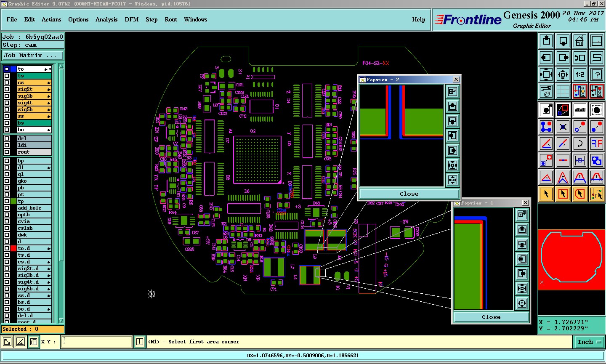Click the pan down view icon
The image size is (606, 364).
click(x=563, y=41)
